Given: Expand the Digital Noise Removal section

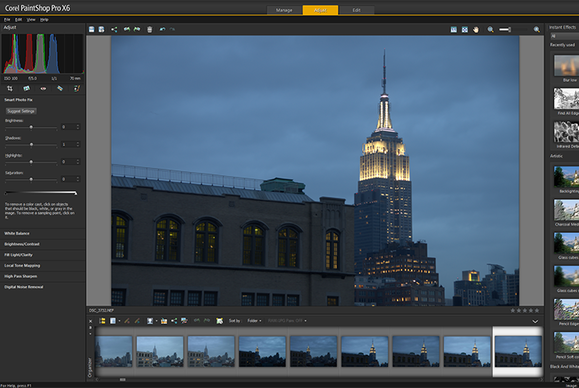Looking at the screenshot, I should (x=42, y=287).
